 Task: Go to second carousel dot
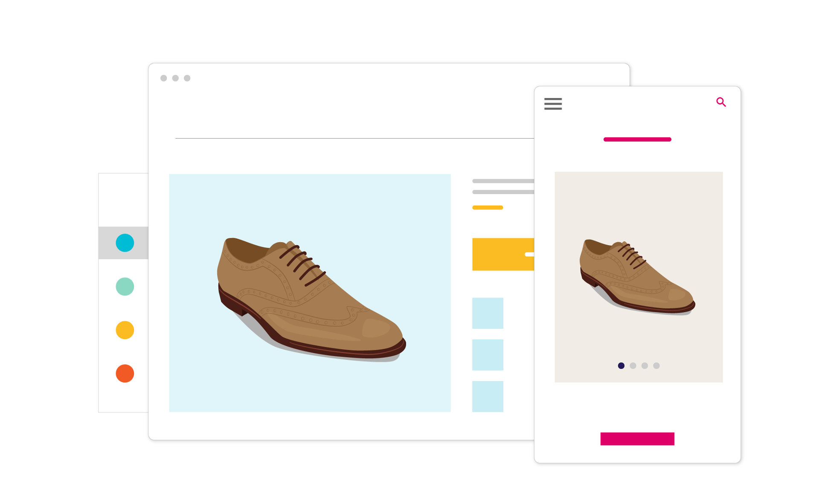[x=633, y=365]
